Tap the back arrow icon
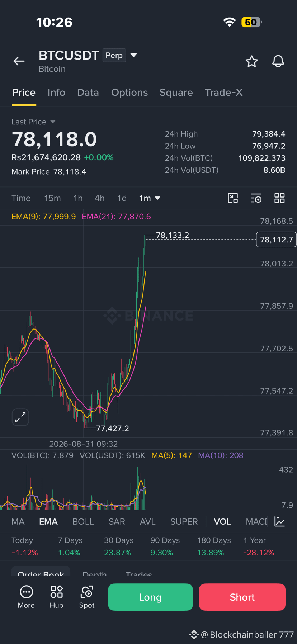The height and width of the screenshot is (644, 297). click(19, 61)
